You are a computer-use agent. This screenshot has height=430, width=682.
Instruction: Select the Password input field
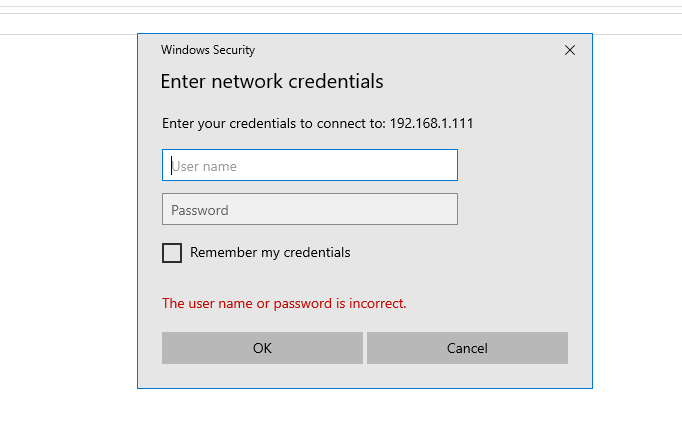(310, 209)
